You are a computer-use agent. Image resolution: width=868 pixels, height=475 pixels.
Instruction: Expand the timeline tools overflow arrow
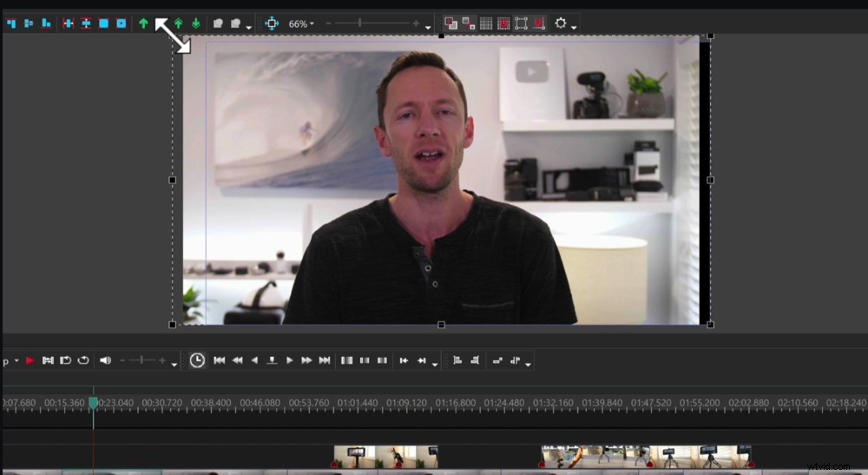click(528, 364)
